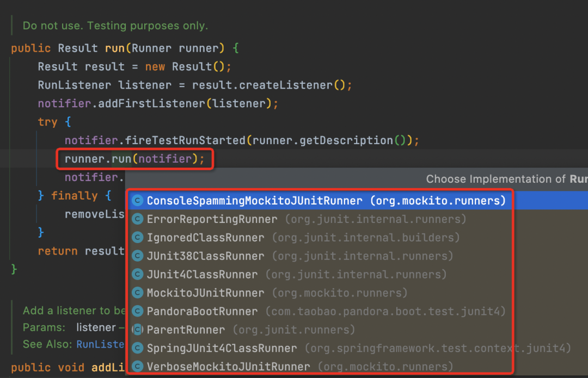
Task: Click the 'Params:' doc label
Action: click(44, 327)
